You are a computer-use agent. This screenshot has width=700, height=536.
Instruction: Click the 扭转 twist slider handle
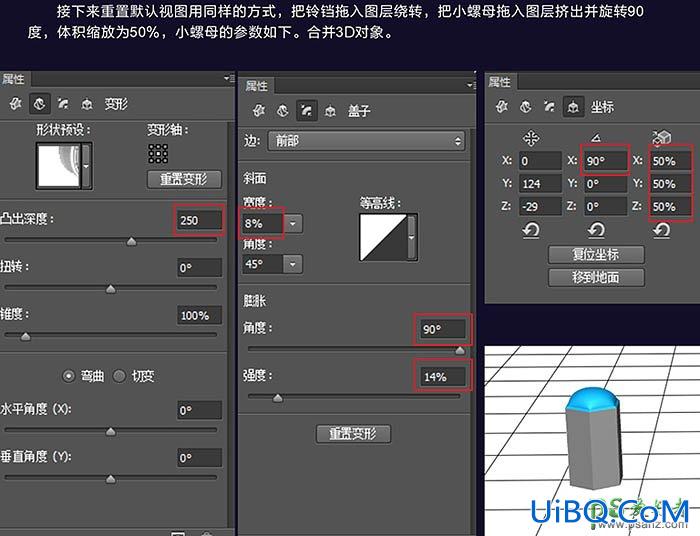tap(111, 289)
